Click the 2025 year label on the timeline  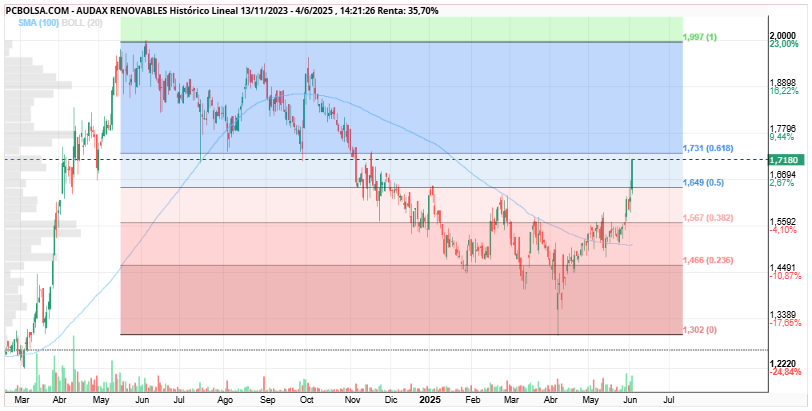point(429,400)
